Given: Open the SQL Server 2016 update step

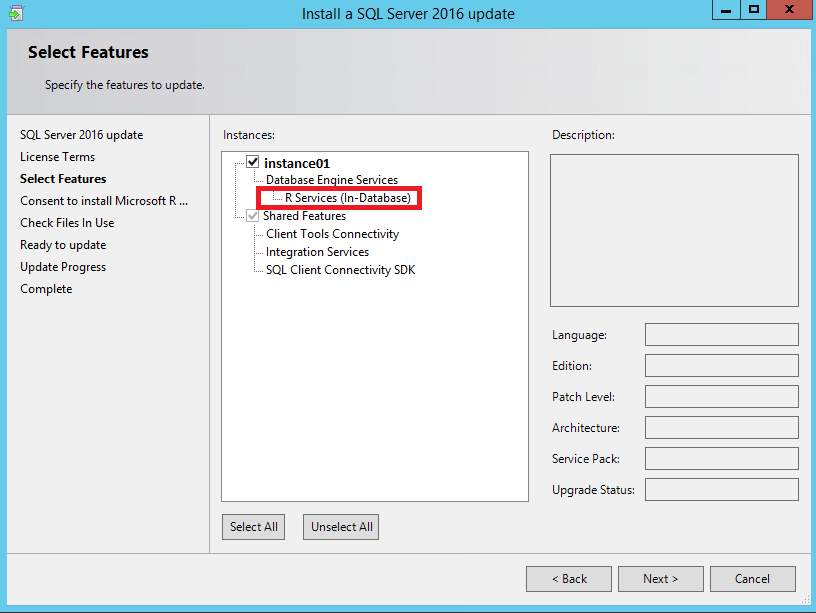Looking at the screenshot, I should [x=81, y=135].
